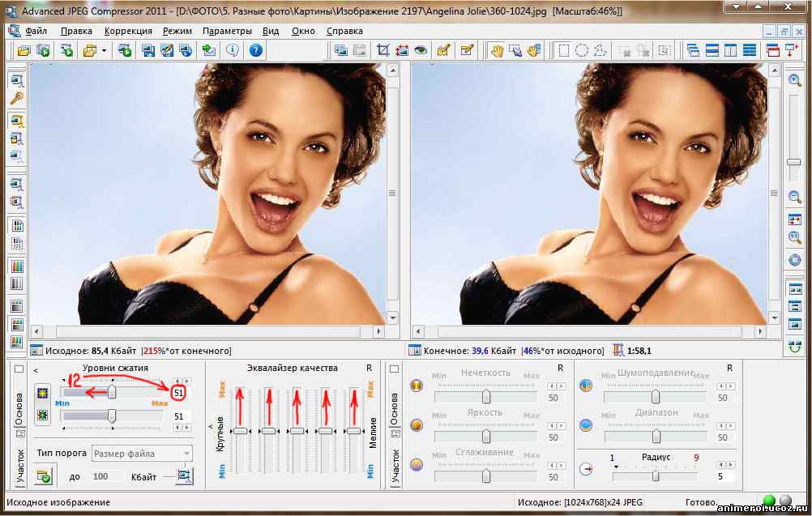Select the elliptical selection tool
Screen dimensions: 812x516
coord(582,50)
